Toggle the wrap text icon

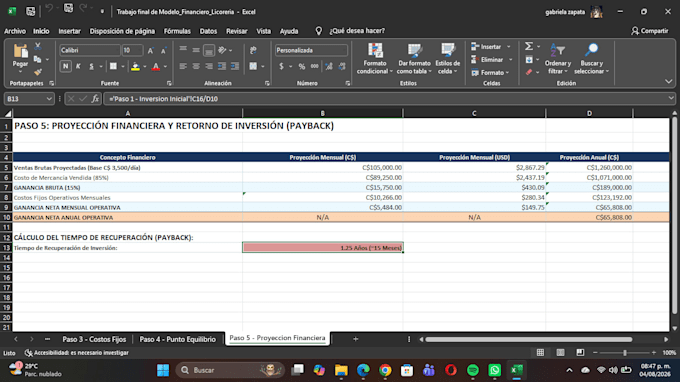(x=253, y=50)
